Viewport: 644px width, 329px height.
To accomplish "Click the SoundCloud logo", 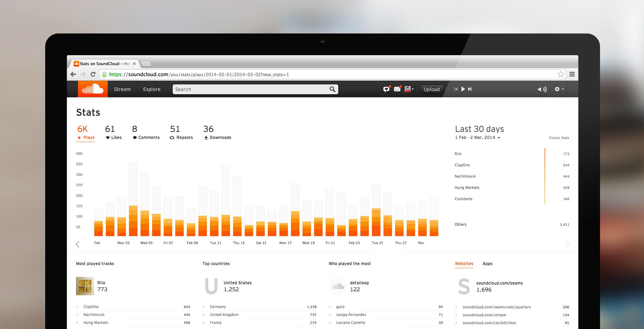I will point(92,89).
